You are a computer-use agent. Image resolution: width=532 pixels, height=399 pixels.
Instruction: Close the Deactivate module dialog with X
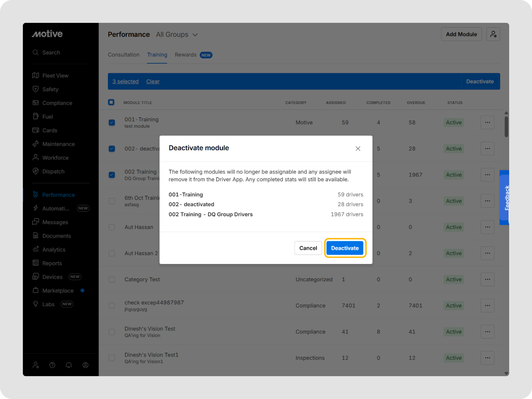(x=358, y=149)
